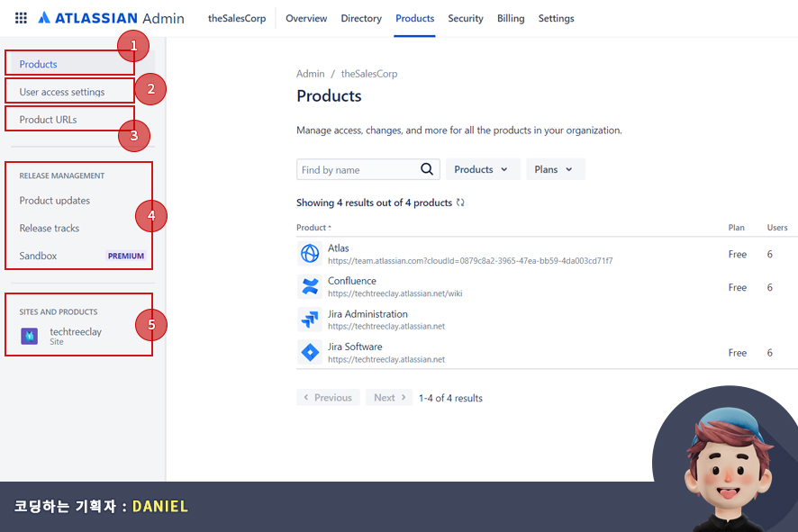Click the Confluence wiki URL
Viewport: 798px width, 532px height.
tap(394, 293)
